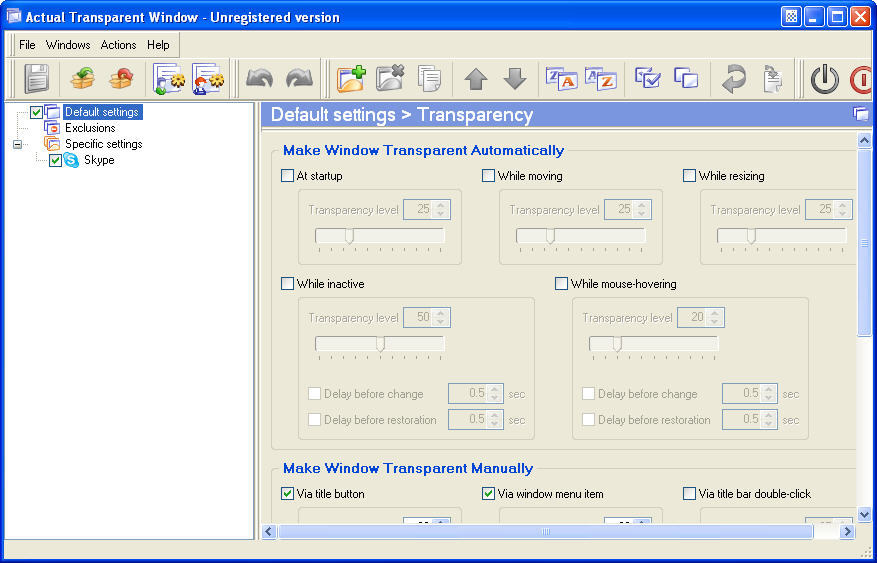Click horizontal scrollbar right arrow
Screen dimensions: 877x563
click(848, 532)
